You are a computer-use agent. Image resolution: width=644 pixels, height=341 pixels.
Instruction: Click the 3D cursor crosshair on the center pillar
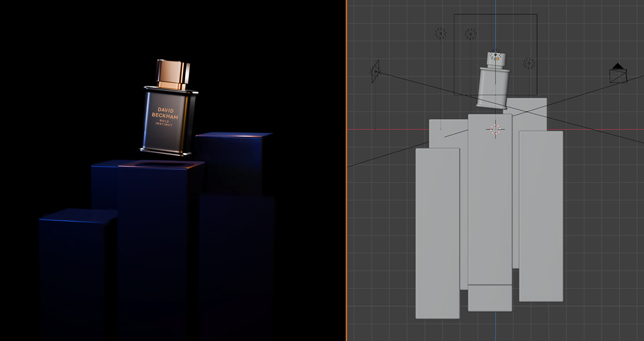(x=495, y=129)
